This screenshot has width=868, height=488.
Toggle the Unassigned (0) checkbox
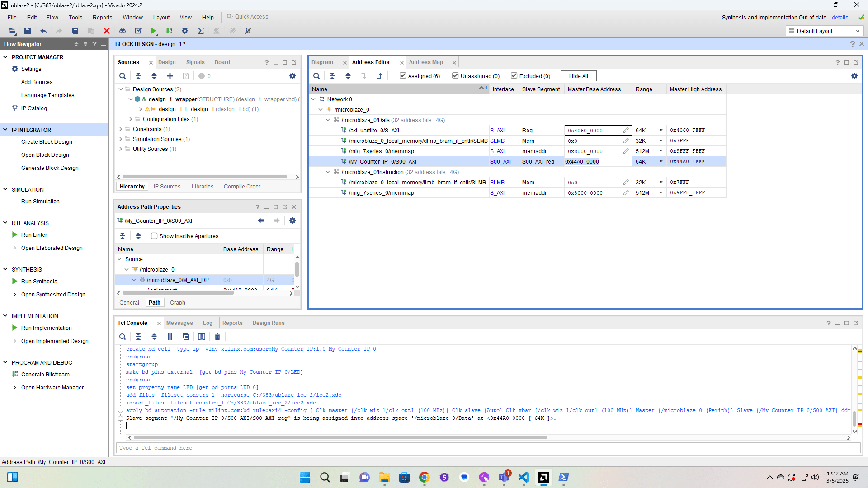pos(455,76)
